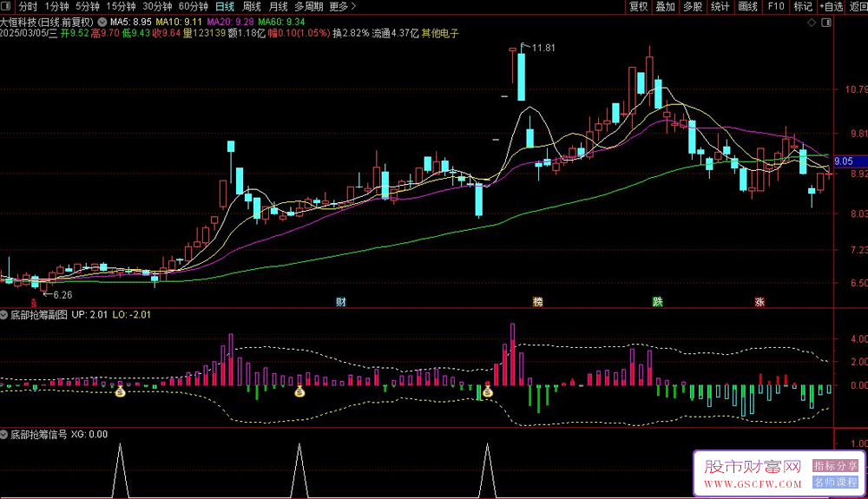
Task: Click the 大恒科技(日线.前复权) title
Action: (47, 22)
